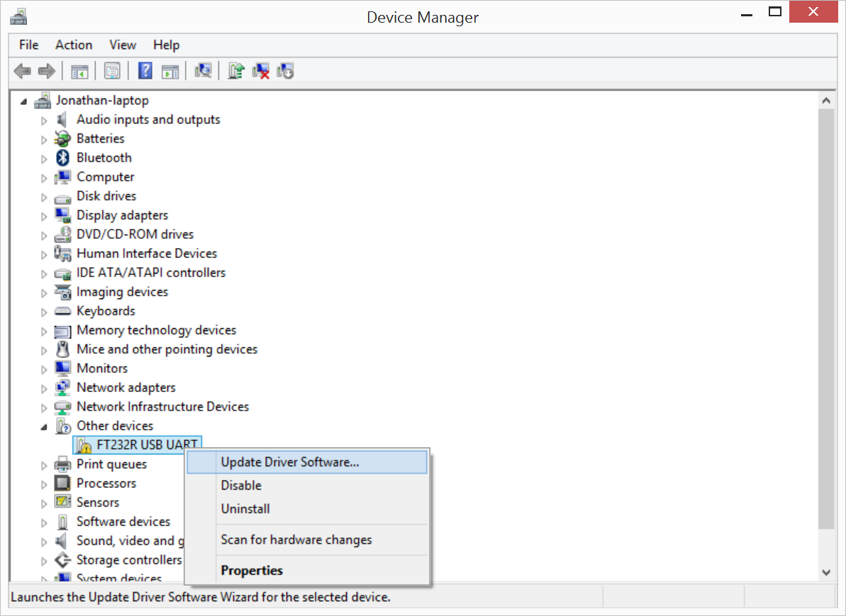The height and width of the screenshot is (616, 846).
Task: Select the Bluetooth label in the tree
Action: tap(104, 157)
